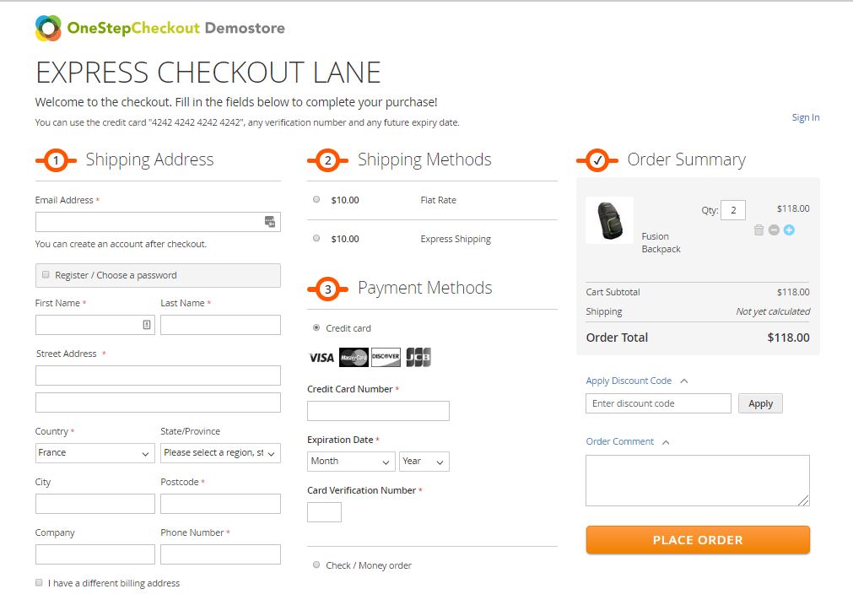Image resolution: width=853 pixels, height=616 pixels.
Task: Focus the Email Address input field
Action: [x=158, y=222]
